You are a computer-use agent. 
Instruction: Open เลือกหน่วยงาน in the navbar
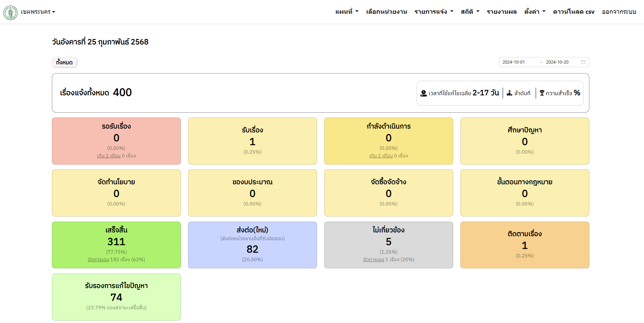point(386,12)
